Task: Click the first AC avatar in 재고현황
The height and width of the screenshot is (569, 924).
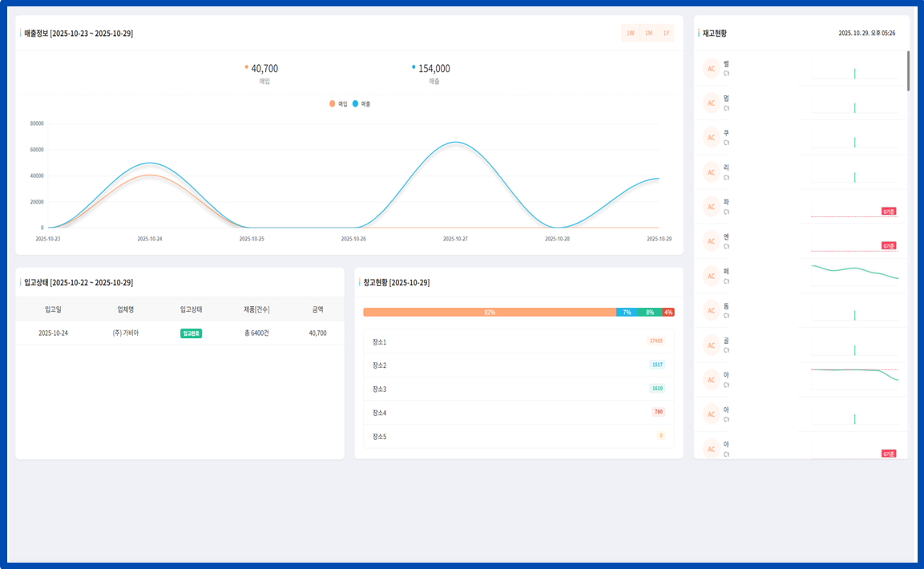Action: (x=711, y=68)
